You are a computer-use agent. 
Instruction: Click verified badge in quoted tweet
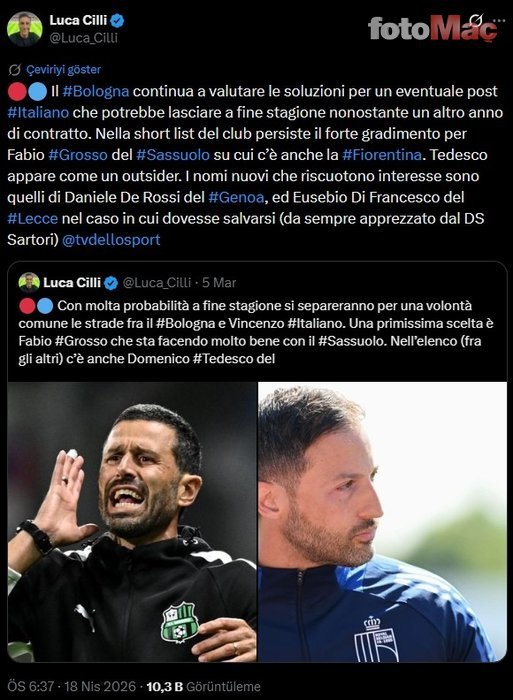click(x=111, y=283)
